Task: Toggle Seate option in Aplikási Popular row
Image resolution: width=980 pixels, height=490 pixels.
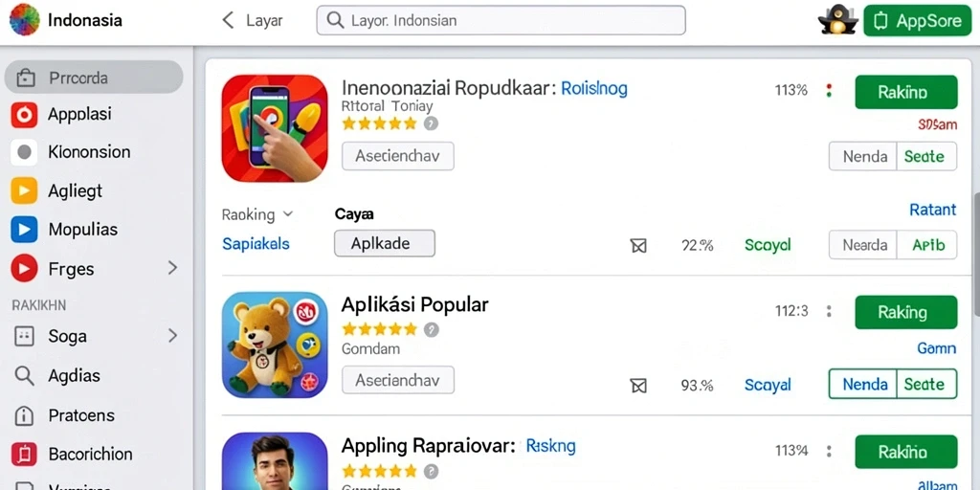Action: tap(926, 384)
